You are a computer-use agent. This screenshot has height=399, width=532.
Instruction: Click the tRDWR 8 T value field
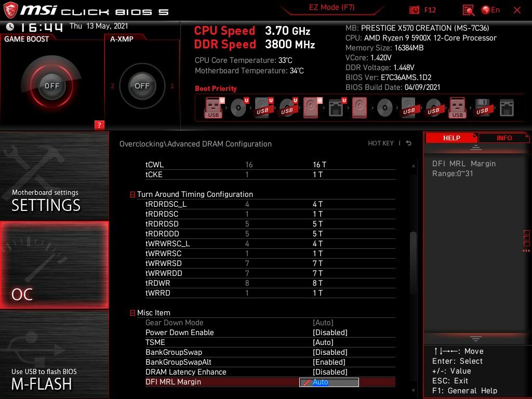pos(317,283)
